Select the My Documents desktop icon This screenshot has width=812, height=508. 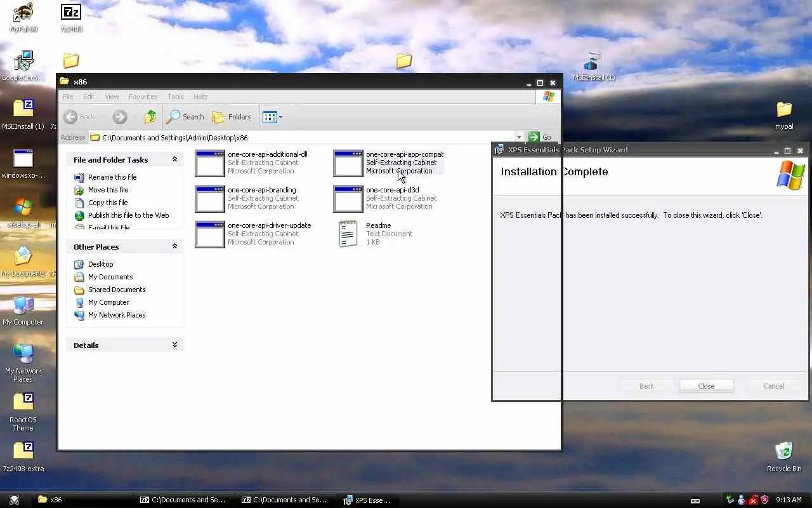point(23,261)
